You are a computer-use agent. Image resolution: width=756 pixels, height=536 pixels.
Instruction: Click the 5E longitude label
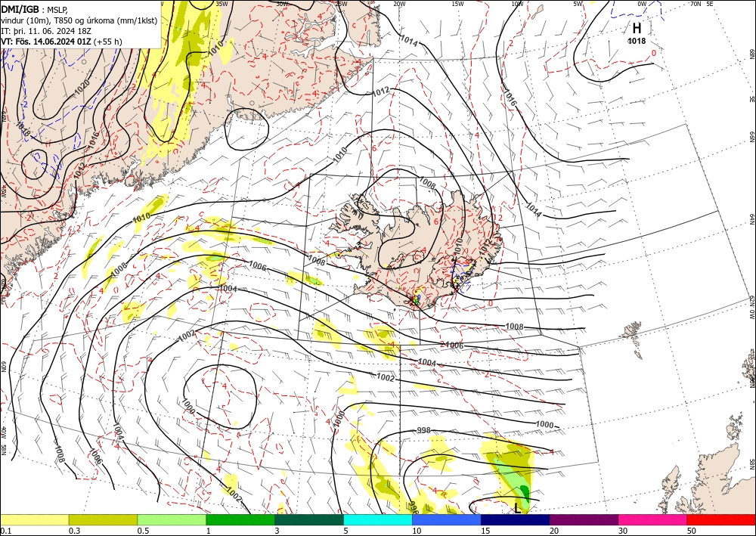pyautogui.click(x=710, y=4)
